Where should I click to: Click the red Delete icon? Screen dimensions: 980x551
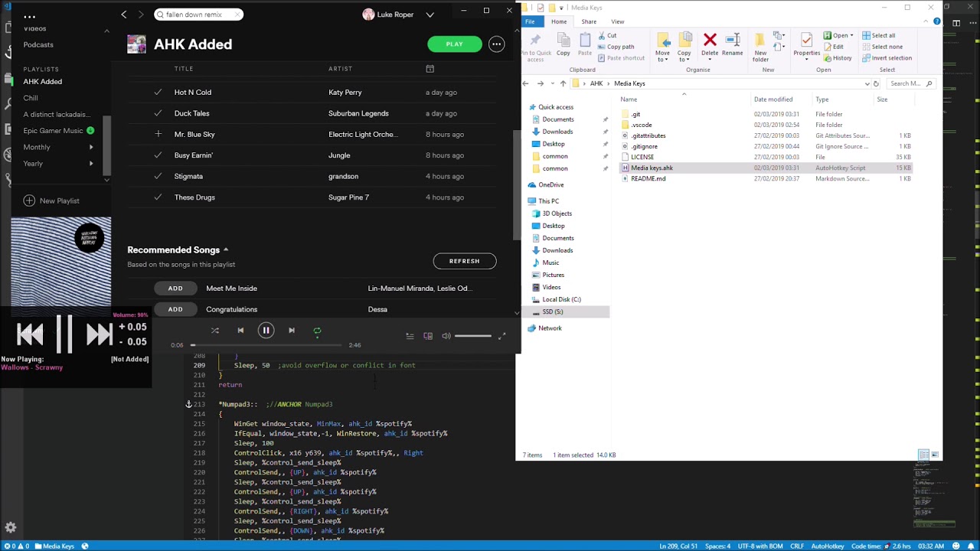(x=710, y=41)
